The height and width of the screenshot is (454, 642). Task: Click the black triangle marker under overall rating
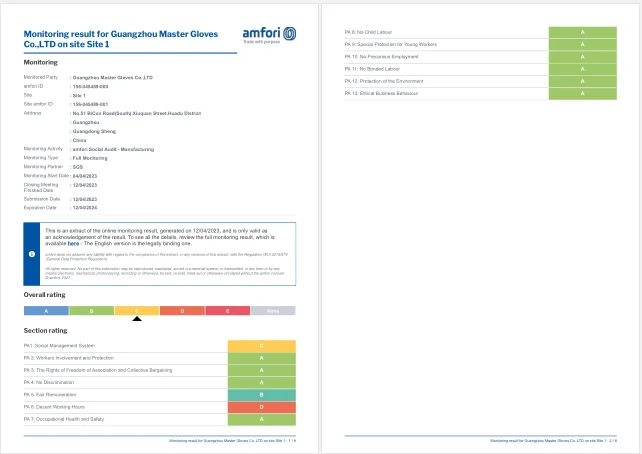[x=137, y=318]
